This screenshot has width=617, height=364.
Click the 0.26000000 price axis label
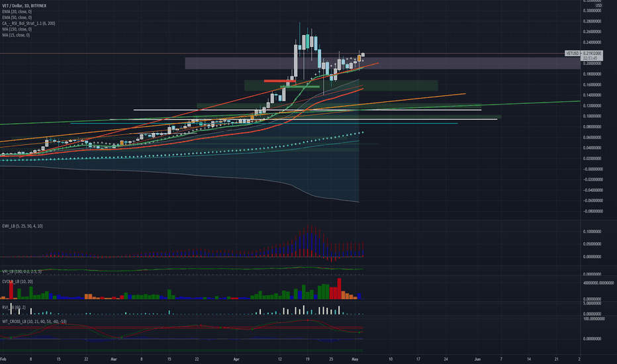592,32
